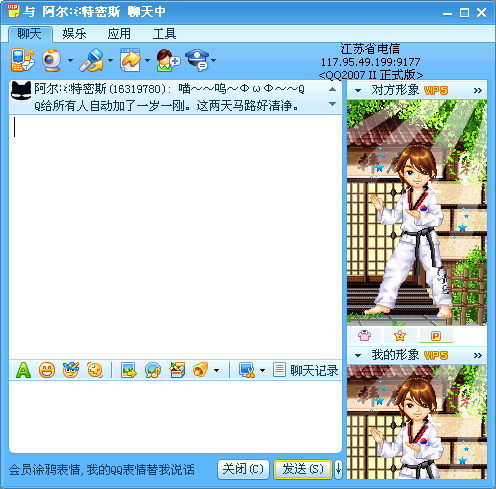This screenshot has height=489, width=496.
Task: Click the send picture icon
Action: click(x=129, y=370)
